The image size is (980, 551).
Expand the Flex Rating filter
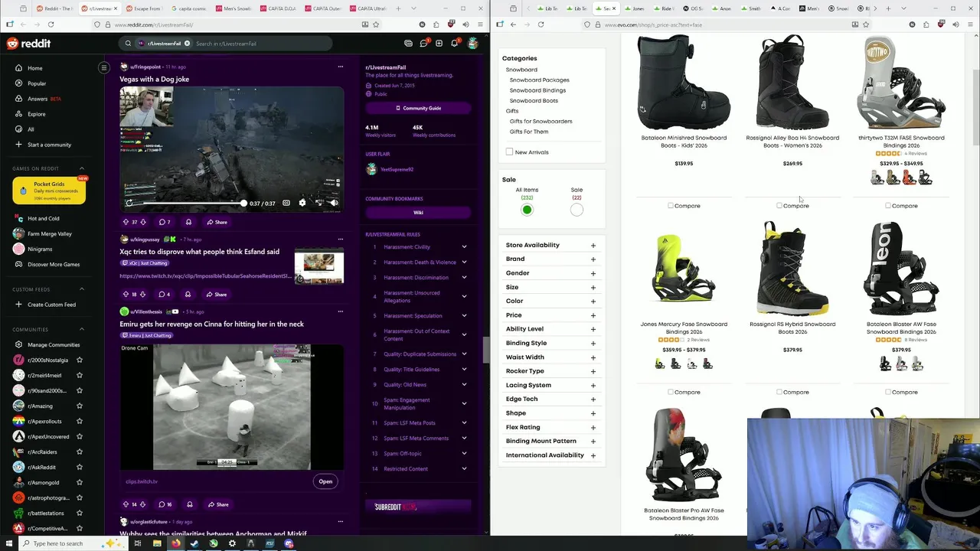(x=593, y=427)
